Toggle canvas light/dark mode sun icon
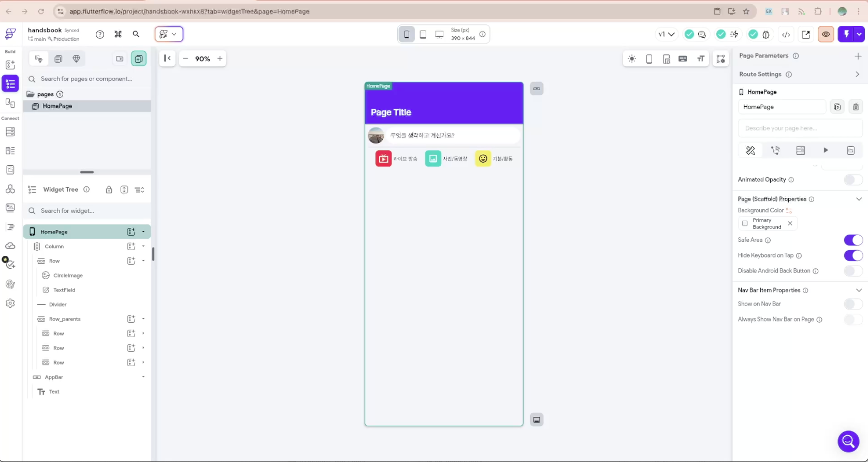The image size is (868, 462). (632, 59)
